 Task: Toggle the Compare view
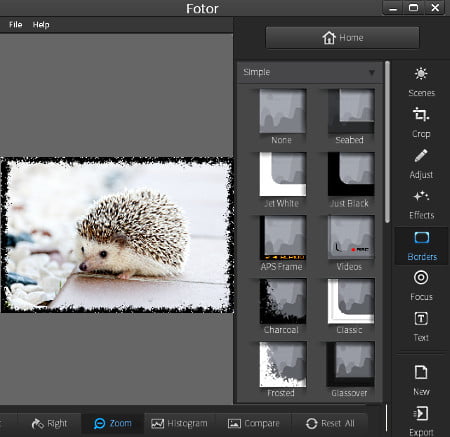coord(253,423)
